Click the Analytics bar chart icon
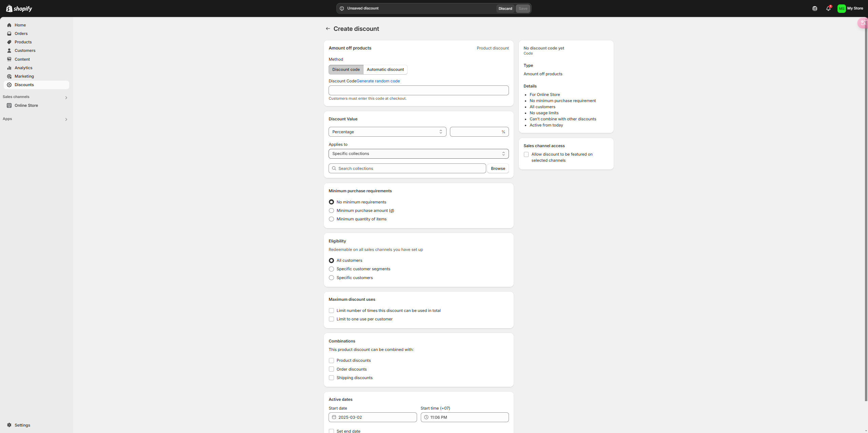868x433 pixels. pos(9,68)
